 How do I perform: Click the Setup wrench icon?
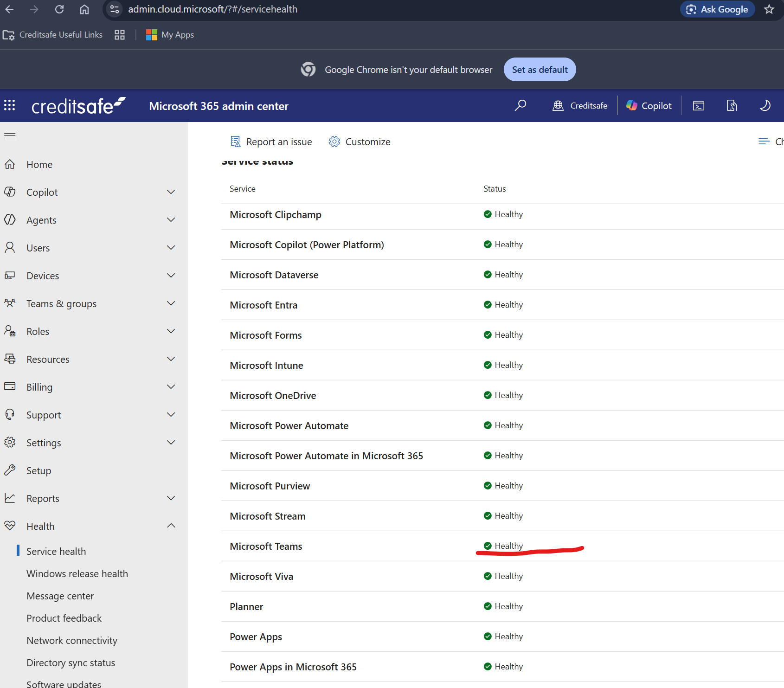(10, 470)
